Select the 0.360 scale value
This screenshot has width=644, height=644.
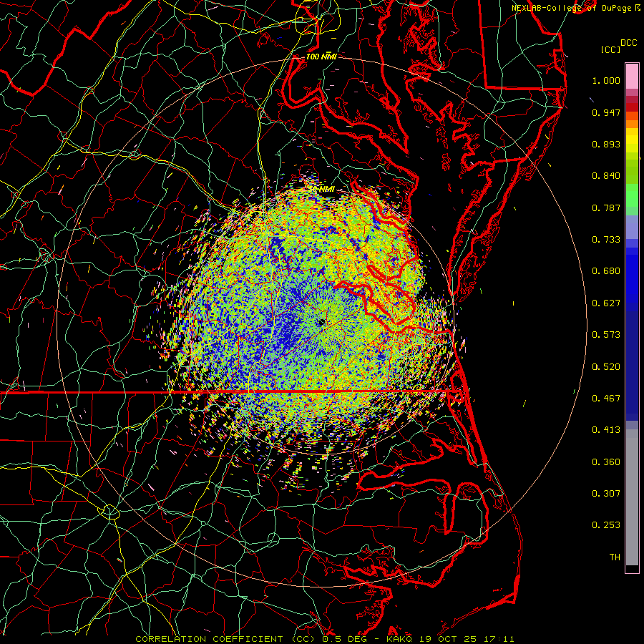point(606,462)
